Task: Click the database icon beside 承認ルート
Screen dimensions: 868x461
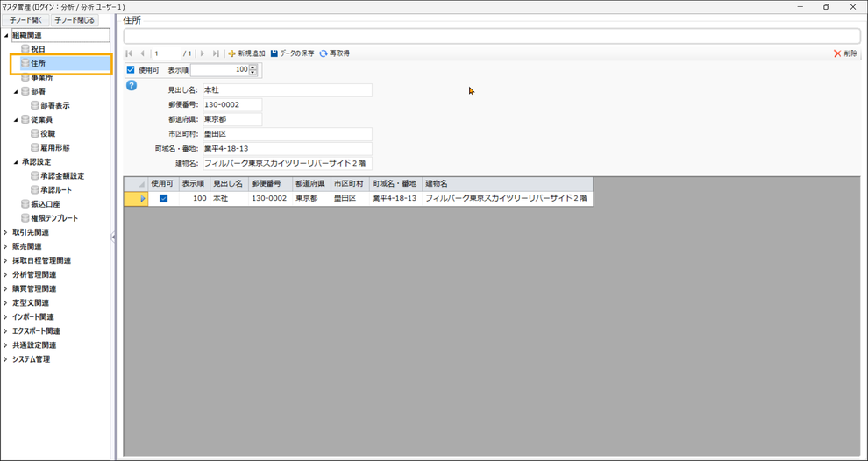Action: (x=35, y=190)
